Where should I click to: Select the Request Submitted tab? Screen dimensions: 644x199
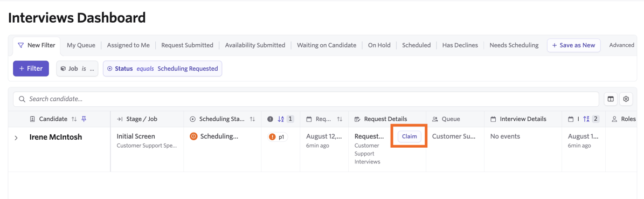pos(187,45)
